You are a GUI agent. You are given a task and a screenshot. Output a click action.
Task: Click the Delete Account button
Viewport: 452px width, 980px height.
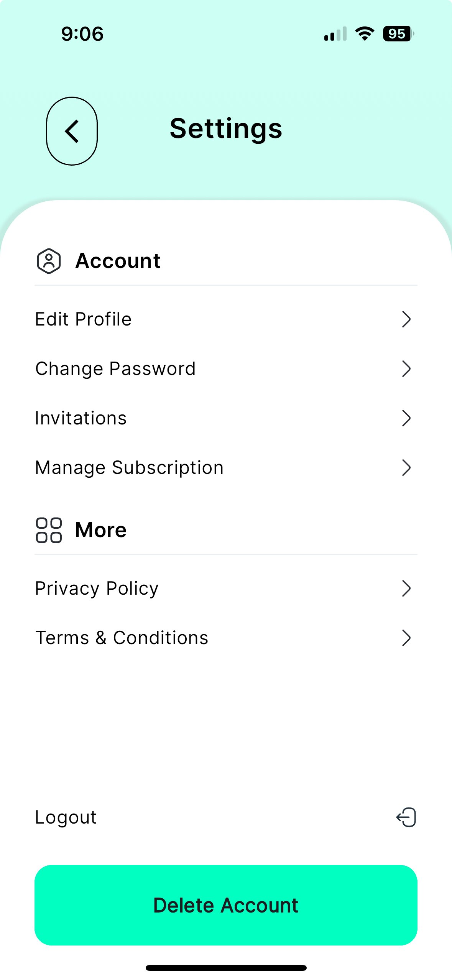(226, 905)
